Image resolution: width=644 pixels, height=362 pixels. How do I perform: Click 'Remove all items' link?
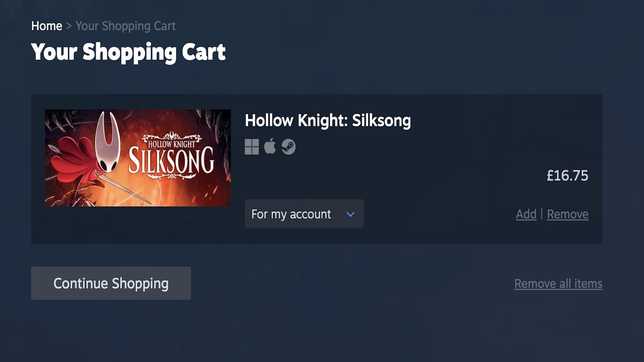pyautogui.click(x=558, y=284)
